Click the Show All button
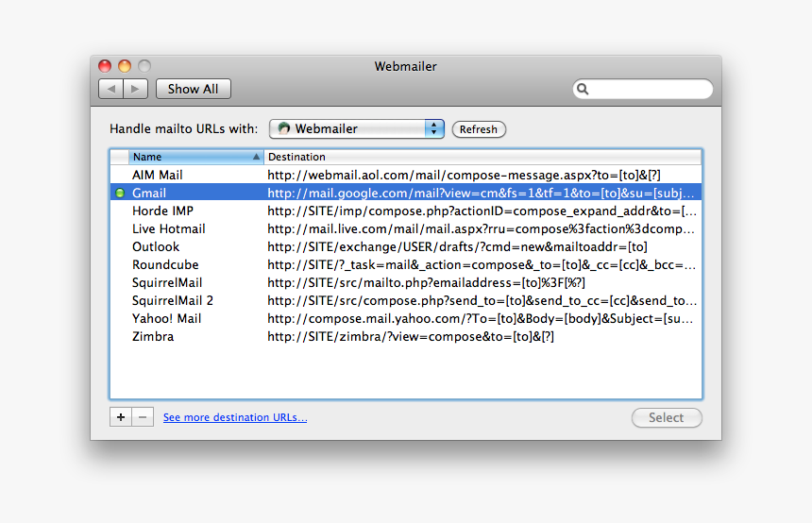Image resolution: width=812 pixels, height=523 pixels. [194, 89]
